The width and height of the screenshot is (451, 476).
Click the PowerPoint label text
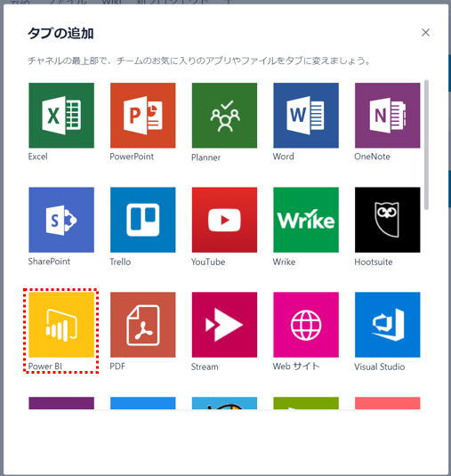click(x=132, y=157)
